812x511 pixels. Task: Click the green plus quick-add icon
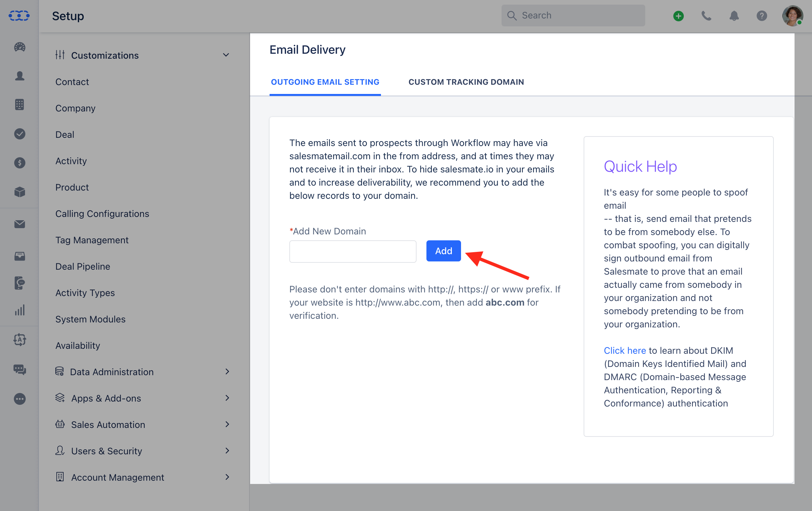679,16
